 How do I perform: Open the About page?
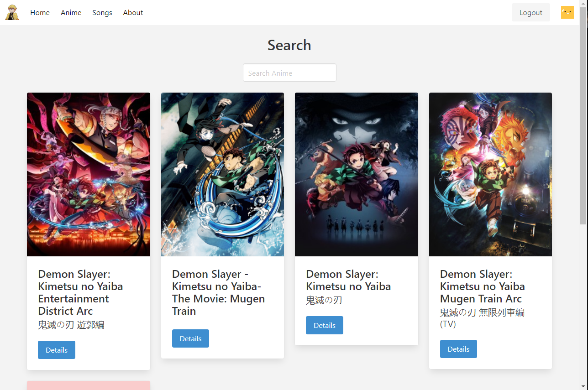tap(133, 12)
